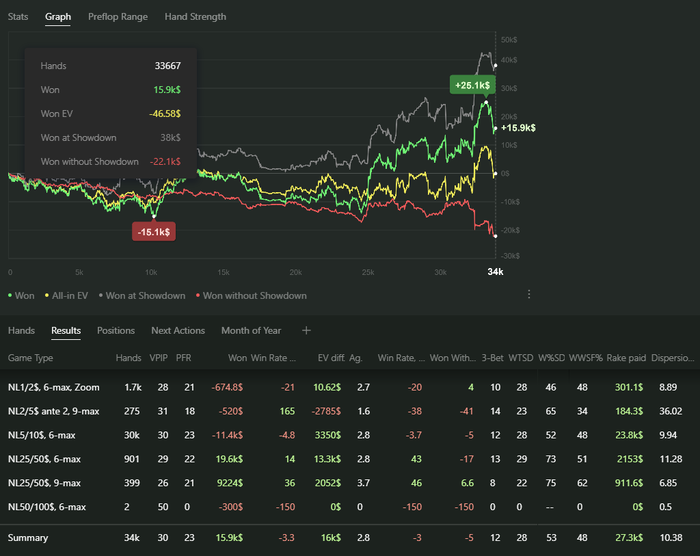This screenshot has height=556, width=700.
Task: Toggle Won at Showdown series
Action: 143,296
